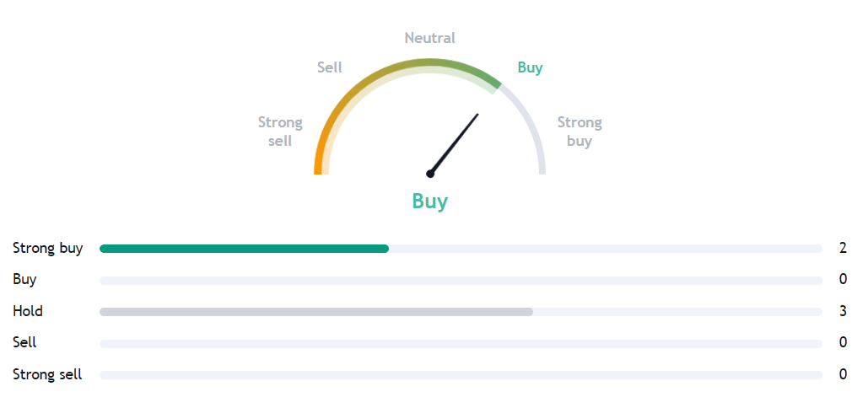Click the gray Hold progress bar
Image resolution: width=868 pixels, height=408 pixels.
316,312
